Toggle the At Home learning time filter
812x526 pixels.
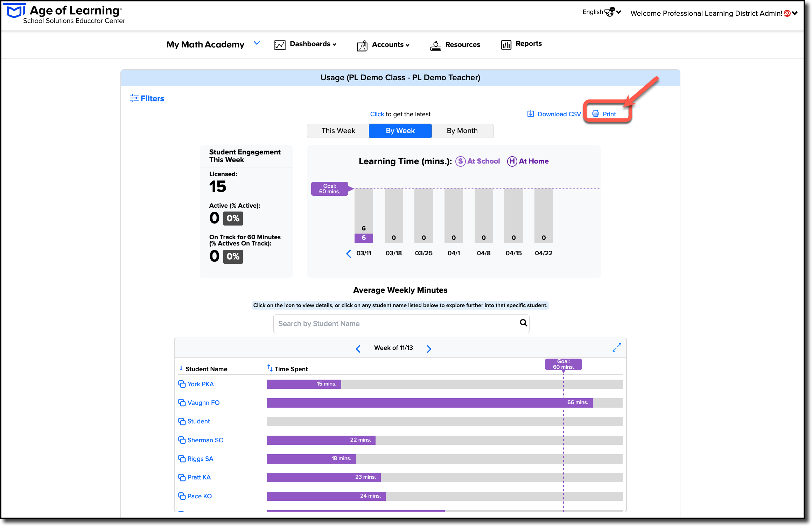pyautogui.click(x=528, y=161)
